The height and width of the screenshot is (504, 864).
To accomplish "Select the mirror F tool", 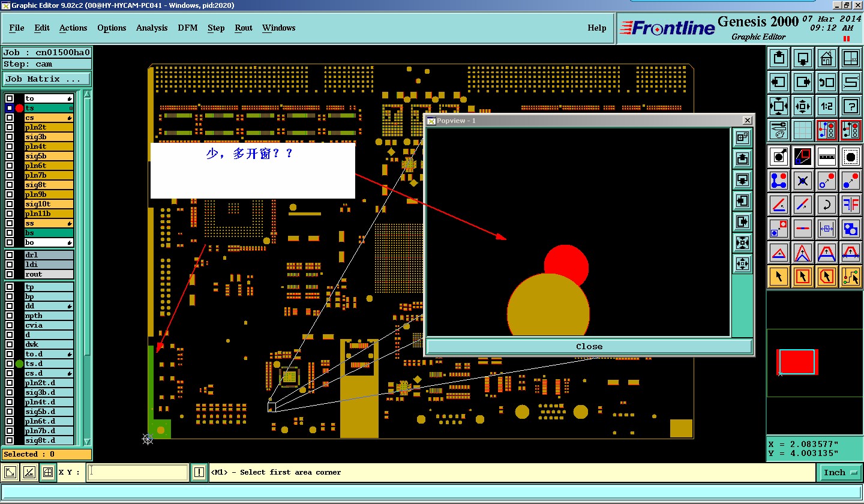I will [x=851, y=205].
